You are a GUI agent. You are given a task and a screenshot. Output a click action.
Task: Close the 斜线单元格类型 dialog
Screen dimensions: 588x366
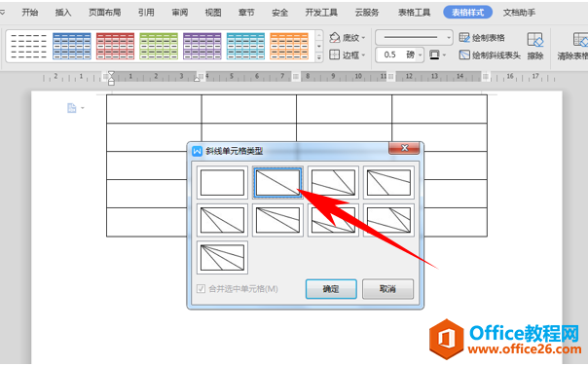click(404, 148)
